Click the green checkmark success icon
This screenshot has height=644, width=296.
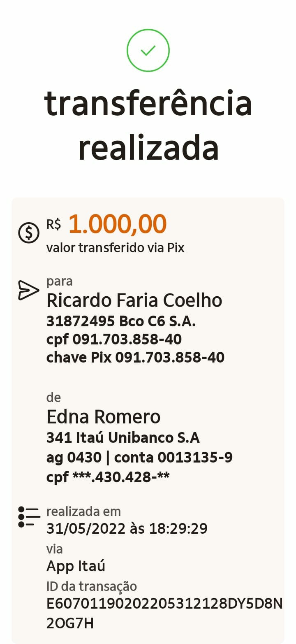(148, 51)
